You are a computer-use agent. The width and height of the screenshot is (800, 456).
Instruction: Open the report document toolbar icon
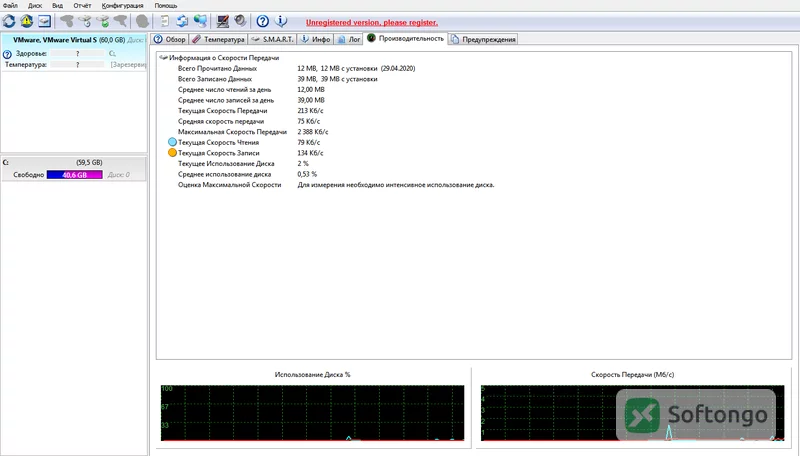click(164, 21)
